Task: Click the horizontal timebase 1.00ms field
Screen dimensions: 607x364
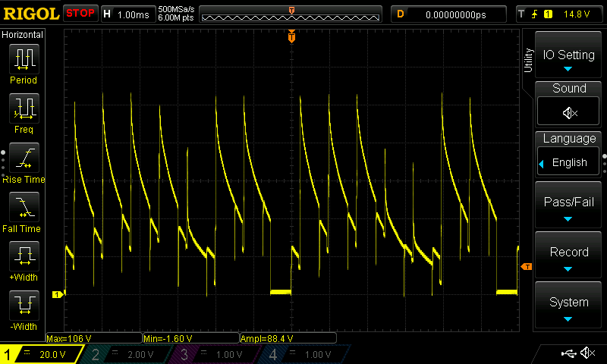Action: pyautogui.click(x=128, y=14)
